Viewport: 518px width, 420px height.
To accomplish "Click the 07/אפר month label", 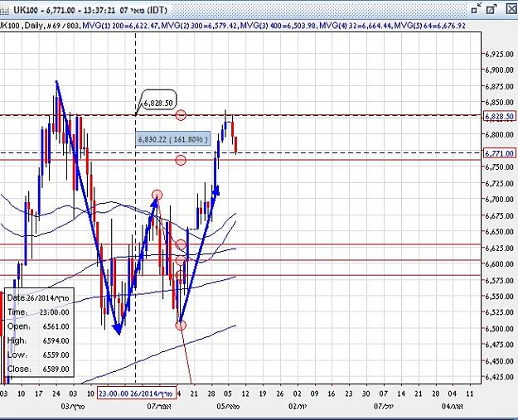I will 159,407.
